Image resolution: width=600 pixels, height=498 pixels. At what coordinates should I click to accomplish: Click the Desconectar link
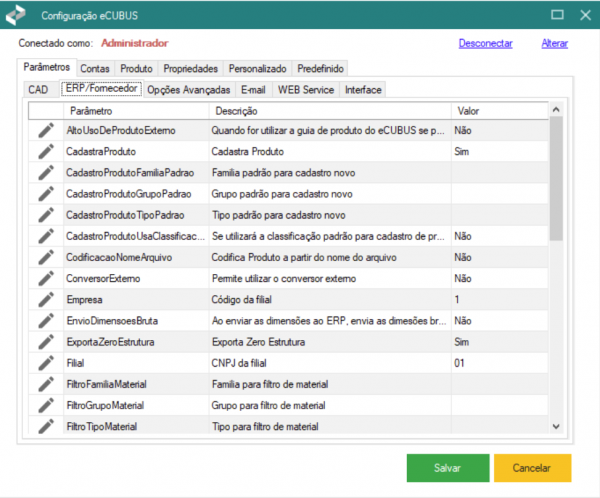(x=486, y=43)
